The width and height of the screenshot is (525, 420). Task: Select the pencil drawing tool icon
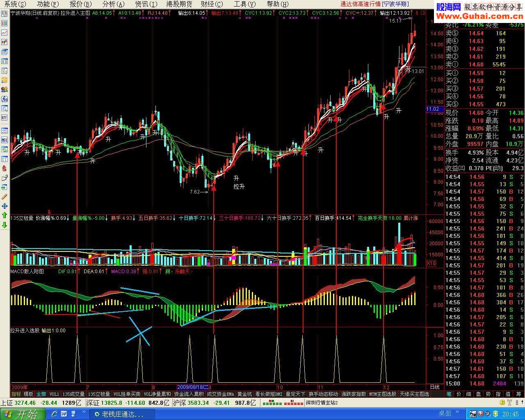tap(5, 196)
